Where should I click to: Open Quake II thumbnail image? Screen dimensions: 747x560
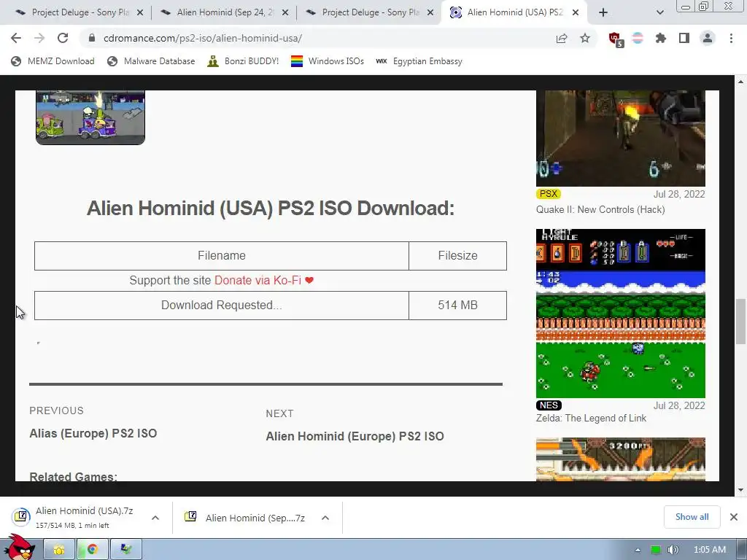coord(620,138)
